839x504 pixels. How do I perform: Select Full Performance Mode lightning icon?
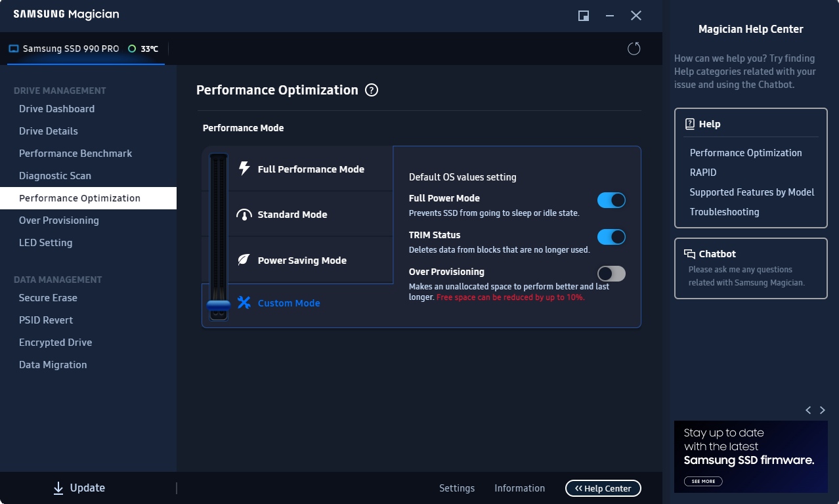(x=244, y=169)
